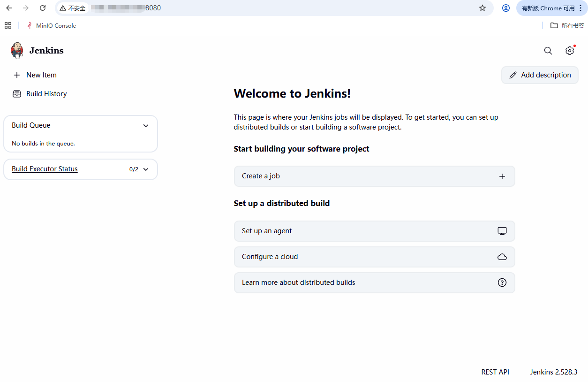Collapse the Build Queue panel chevron
588x382 pixels.
[x=146, y=126]
